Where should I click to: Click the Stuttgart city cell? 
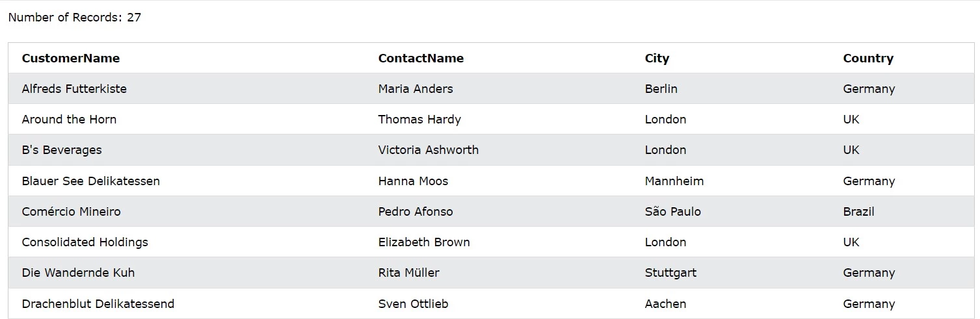coord(670,273)
